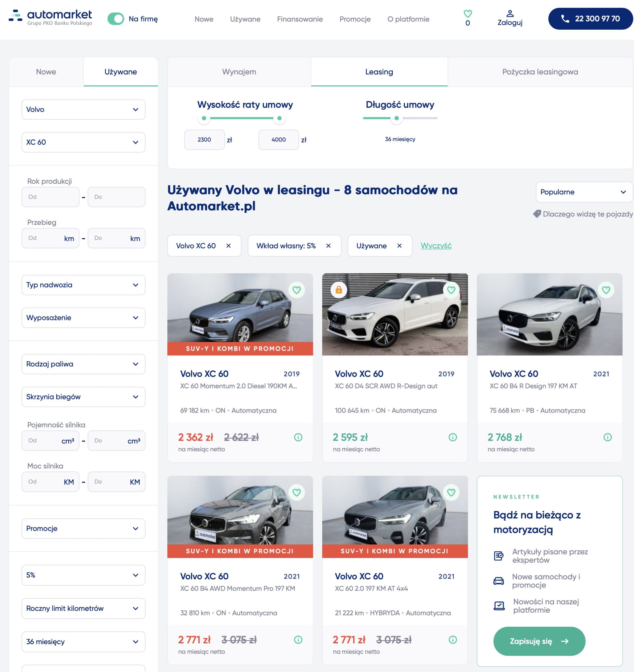Show price info for 2 768 zł offer
Viewport: 634px width, 672px height.
click(x=608, y=437)
